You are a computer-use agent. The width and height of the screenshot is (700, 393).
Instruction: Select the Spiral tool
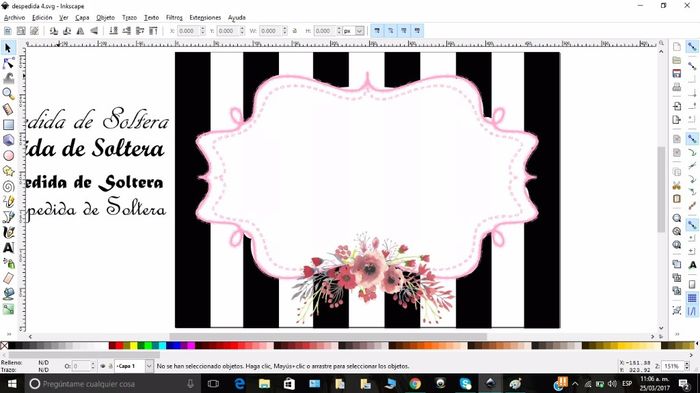(x=8, y=186)
